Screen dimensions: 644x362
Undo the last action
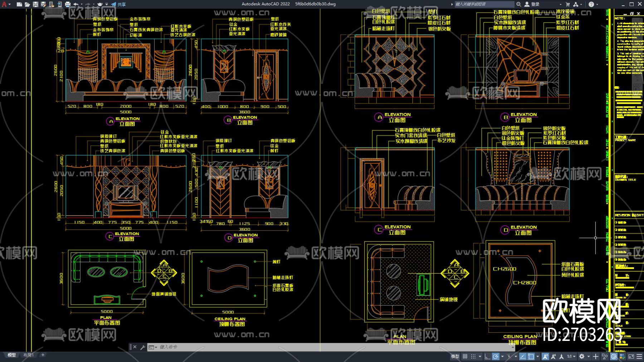pos(76,4)
